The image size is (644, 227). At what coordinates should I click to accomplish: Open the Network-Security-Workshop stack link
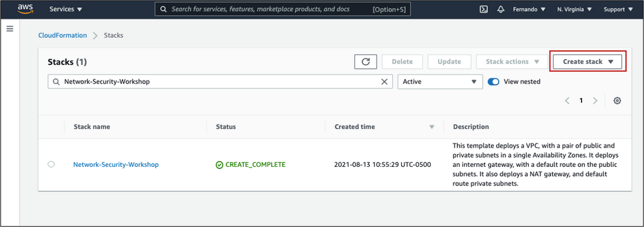pyautogui.click(x=116, y=165)
